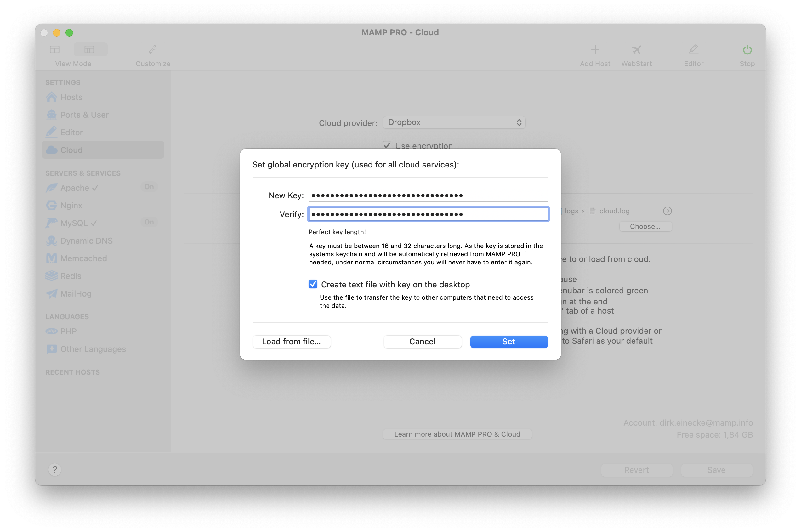The image size is (801, 532).
Task: Click inside the Verify key field
Action: click(428, 214)
